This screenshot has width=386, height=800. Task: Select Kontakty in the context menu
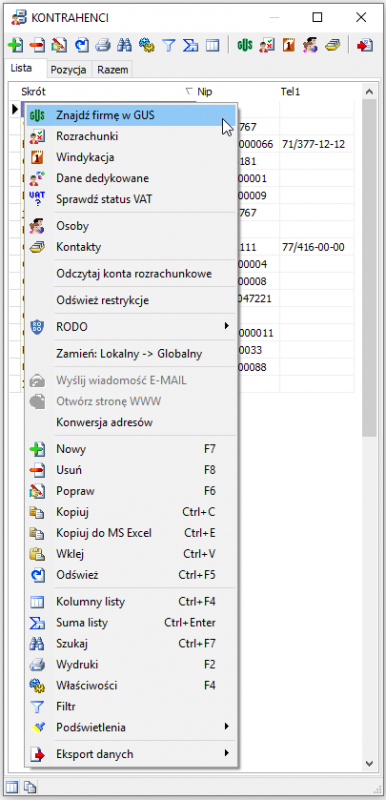pyautogui.click(x=131, y=247)
